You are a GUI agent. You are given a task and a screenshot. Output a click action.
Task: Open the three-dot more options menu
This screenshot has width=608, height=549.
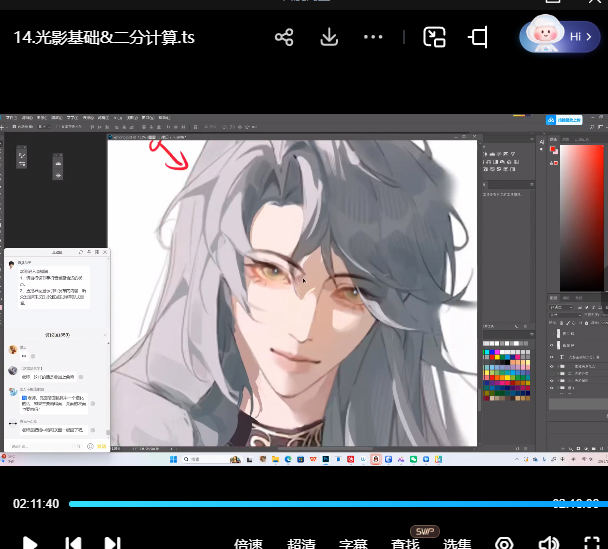pos(373,38)
